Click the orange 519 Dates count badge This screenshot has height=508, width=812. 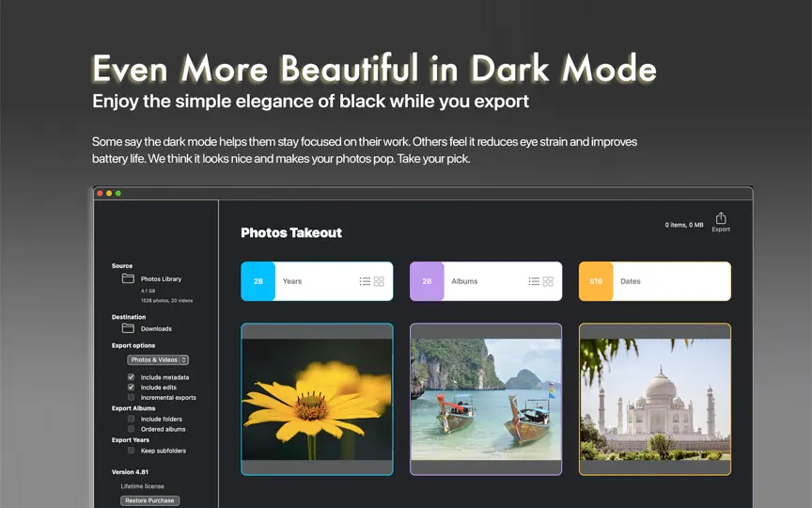pyautogui.click(x=596, y=281)
